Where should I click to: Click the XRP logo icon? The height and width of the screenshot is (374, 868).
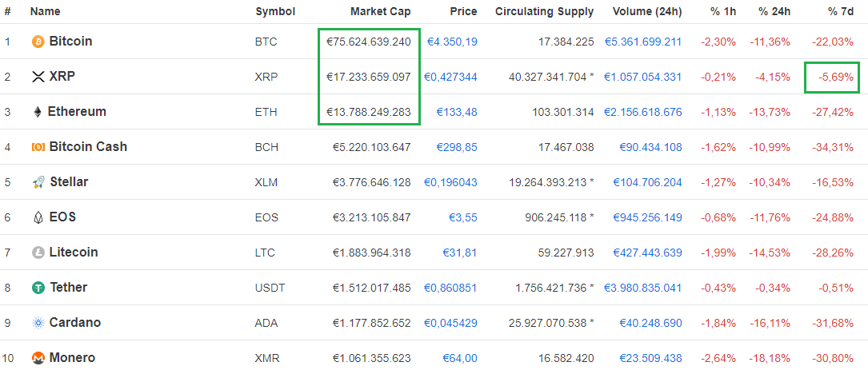pyautogui.click(x=38, y=77)
